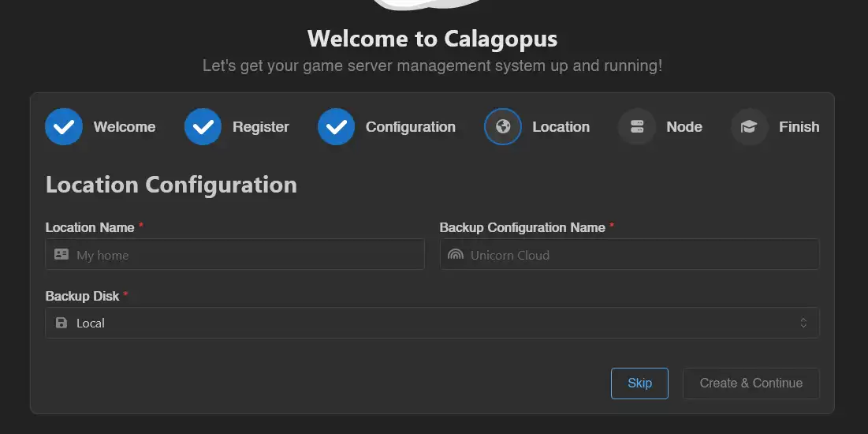Jump to the Node step label
This screenshot has height=434, width=868.
(684, 127)
